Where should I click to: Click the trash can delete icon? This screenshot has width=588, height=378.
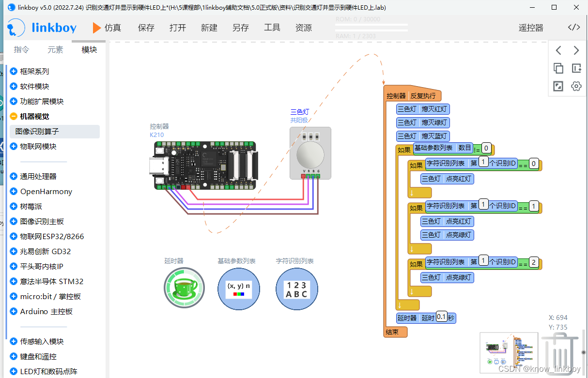(x=560, y=353)
